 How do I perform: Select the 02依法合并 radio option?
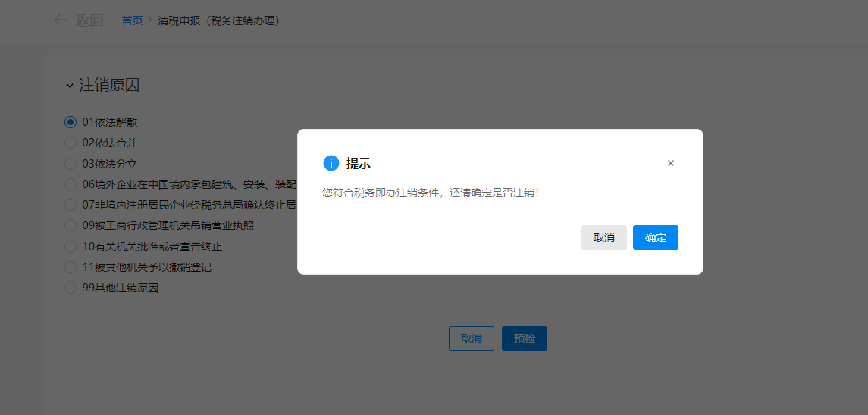pyautogui.click(x=71, y=143)
